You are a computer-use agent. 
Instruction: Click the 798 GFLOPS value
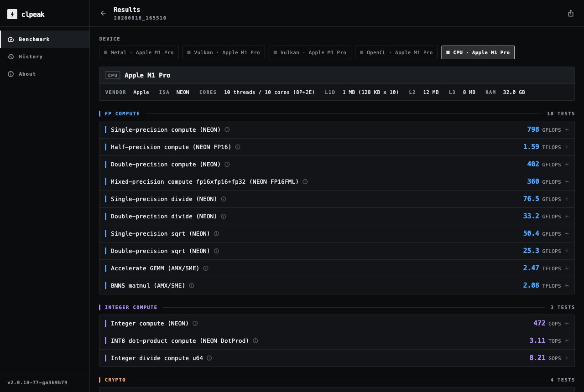point(544,130)
